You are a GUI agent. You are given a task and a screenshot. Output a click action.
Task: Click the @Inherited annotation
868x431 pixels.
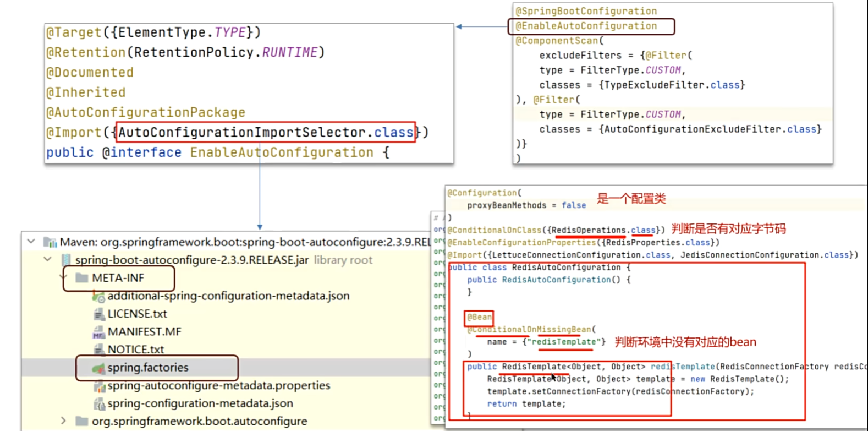pyautogui.click(x=86, y=92)
